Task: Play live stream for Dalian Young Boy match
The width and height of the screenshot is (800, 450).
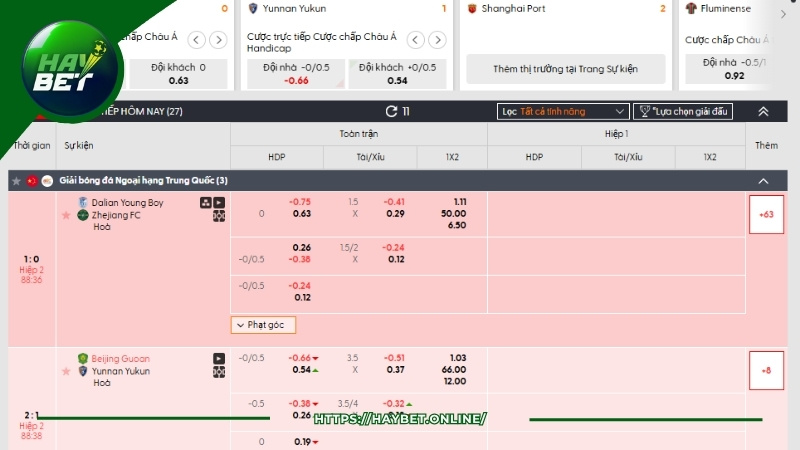Action: point(219,203)
